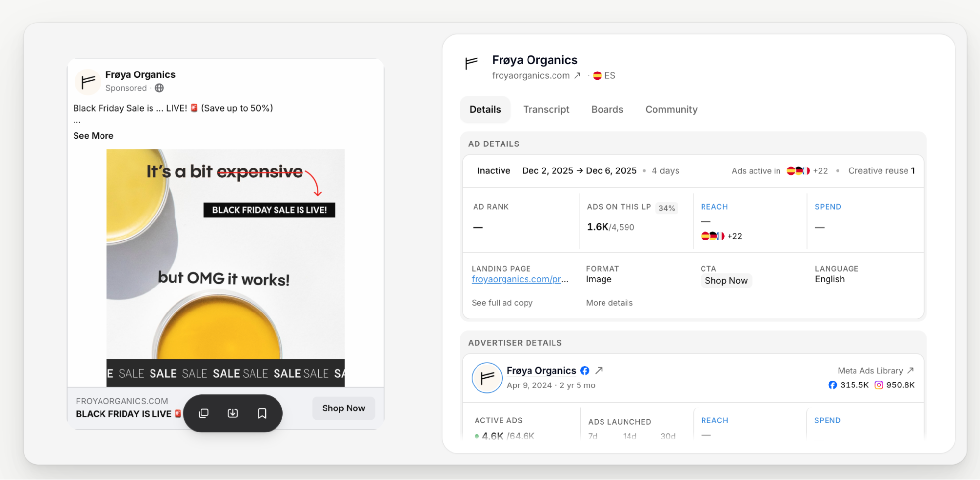Download the ad using the download icon
Viewport: 980px width, 480px height.
233,413
